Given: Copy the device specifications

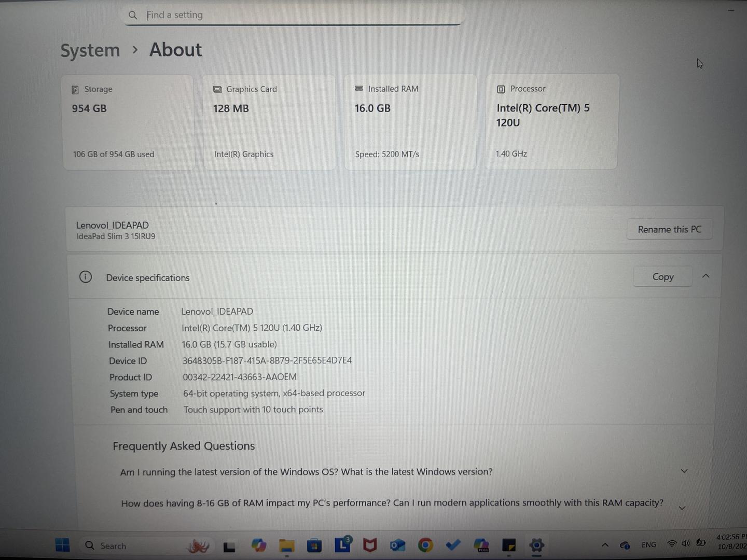Looking at the screenshot, I should [x=662, y=277].
